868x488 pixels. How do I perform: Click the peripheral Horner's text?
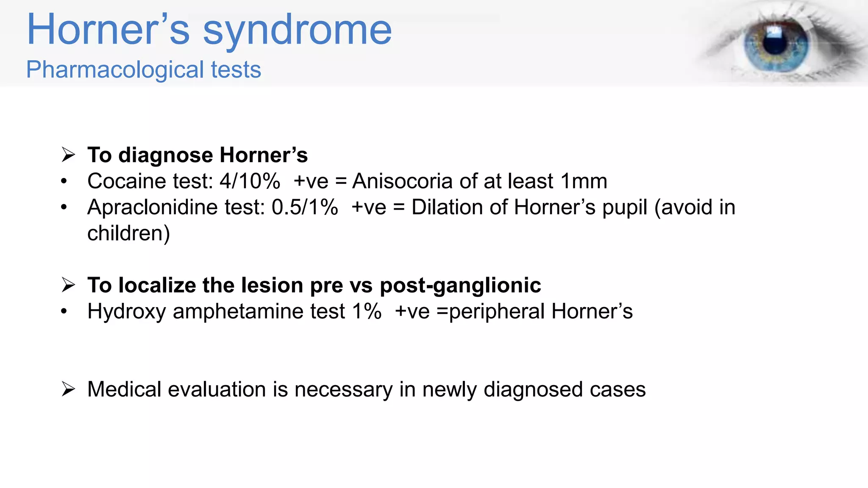tap(541, 312)
